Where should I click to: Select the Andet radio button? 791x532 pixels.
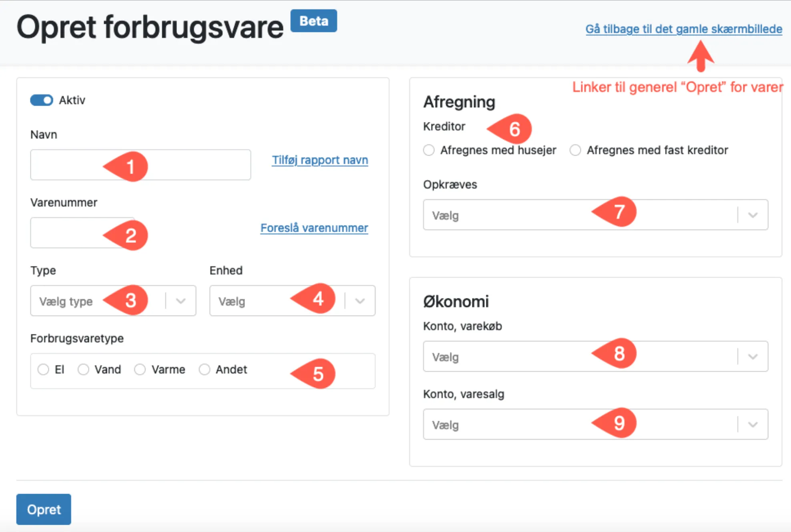pyautogui.click(x=204, y=370)
